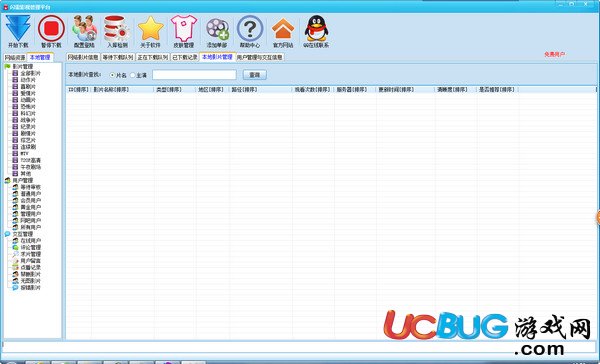600x364 pixels.
Task: Select 动作片 in the movie management tree
Action: coord(28,80)
